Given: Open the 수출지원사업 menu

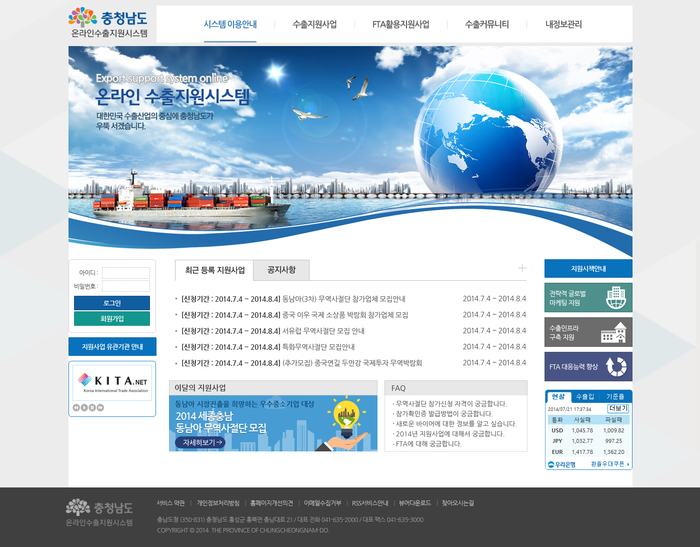Looking at the screenshot, I should 314,24.
